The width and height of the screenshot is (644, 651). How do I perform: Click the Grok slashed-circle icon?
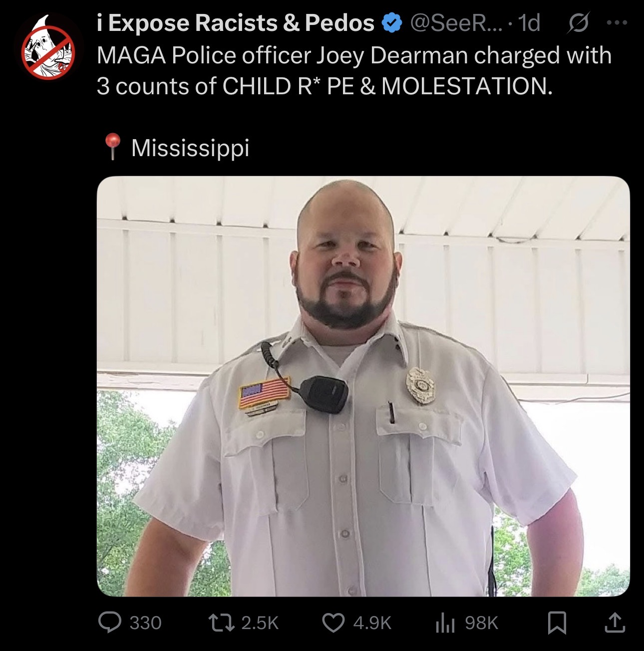pyautogui.click(x=578, y=23)
